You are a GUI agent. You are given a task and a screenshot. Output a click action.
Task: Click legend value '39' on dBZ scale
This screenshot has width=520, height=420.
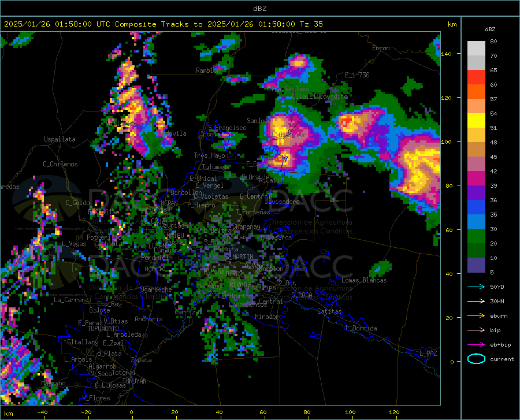coord(493,185)
